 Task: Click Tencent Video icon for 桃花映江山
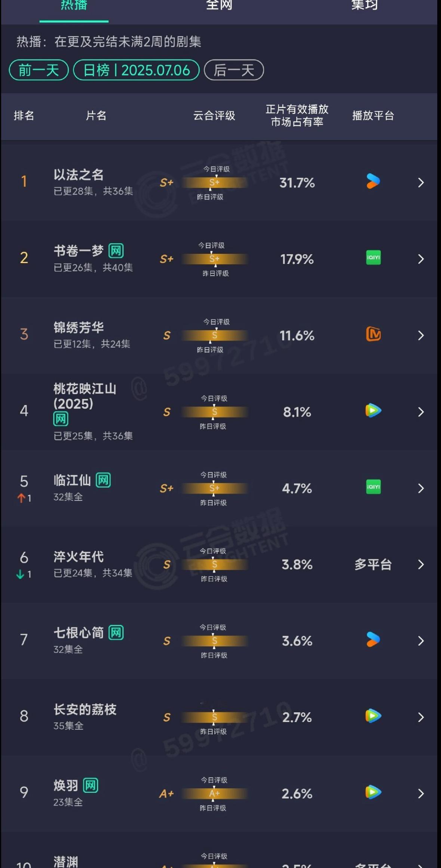373,411
